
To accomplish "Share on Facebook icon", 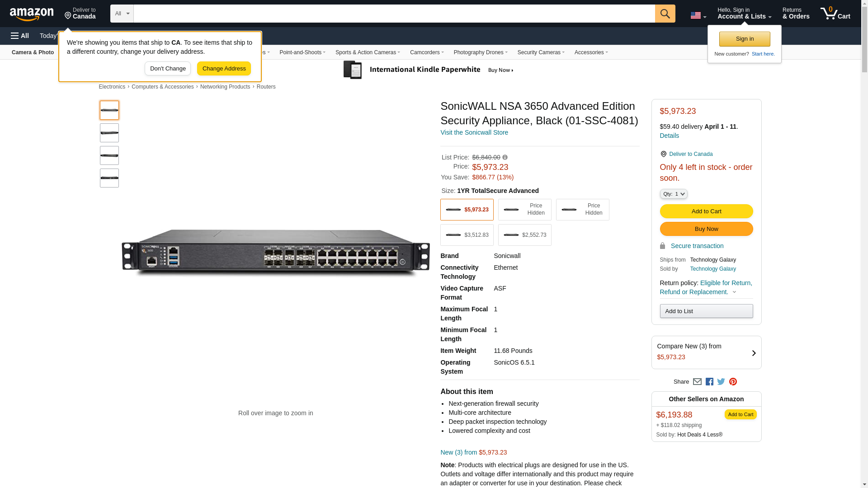I will pyautogui.click(x=709, y=382).
